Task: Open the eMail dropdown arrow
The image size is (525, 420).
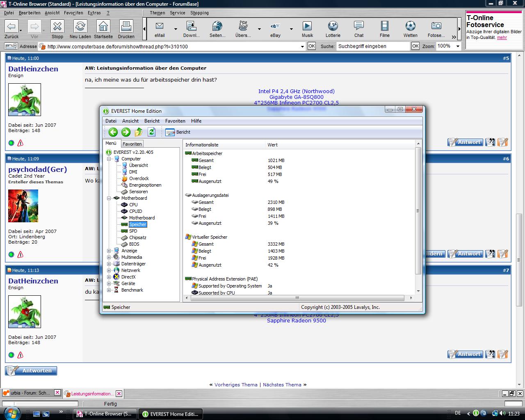Action: point(176,29)
